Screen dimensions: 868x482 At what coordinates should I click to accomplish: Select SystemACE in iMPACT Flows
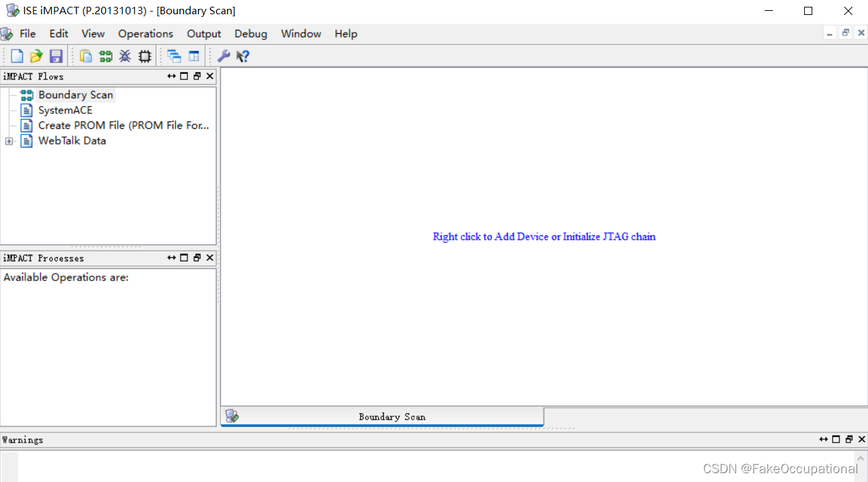point(65,110)
